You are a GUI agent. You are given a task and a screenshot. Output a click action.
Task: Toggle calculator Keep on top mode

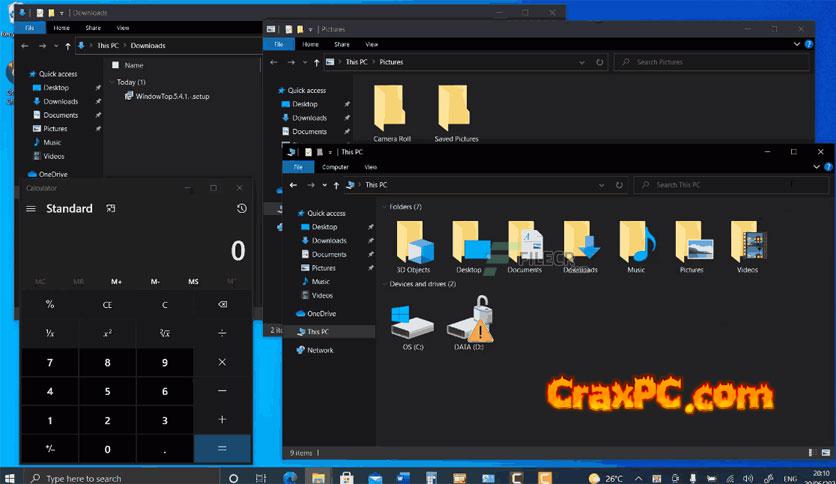(x=111, y=209)
